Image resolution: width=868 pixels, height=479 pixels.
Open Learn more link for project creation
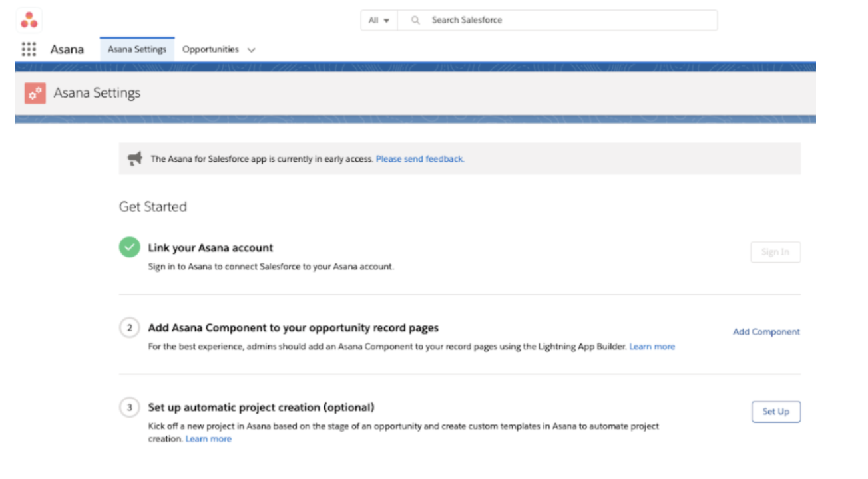tap(208, 439)
